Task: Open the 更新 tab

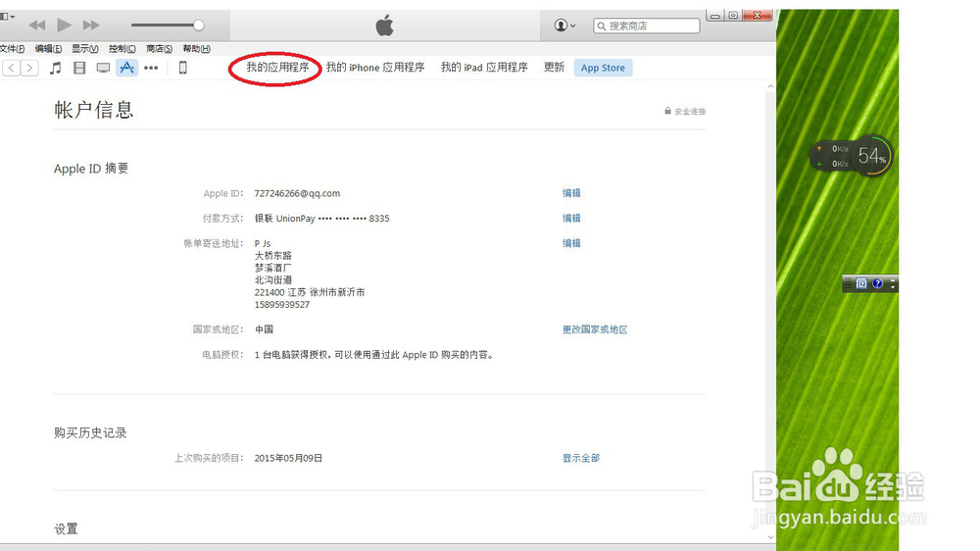Action: point(554,67)
